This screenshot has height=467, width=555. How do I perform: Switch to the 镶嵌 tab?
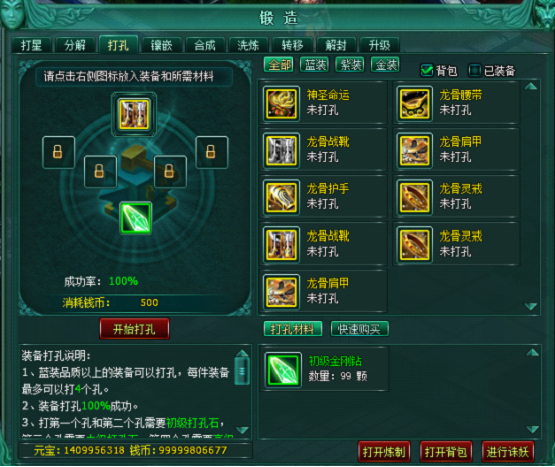tap(161, 45)
